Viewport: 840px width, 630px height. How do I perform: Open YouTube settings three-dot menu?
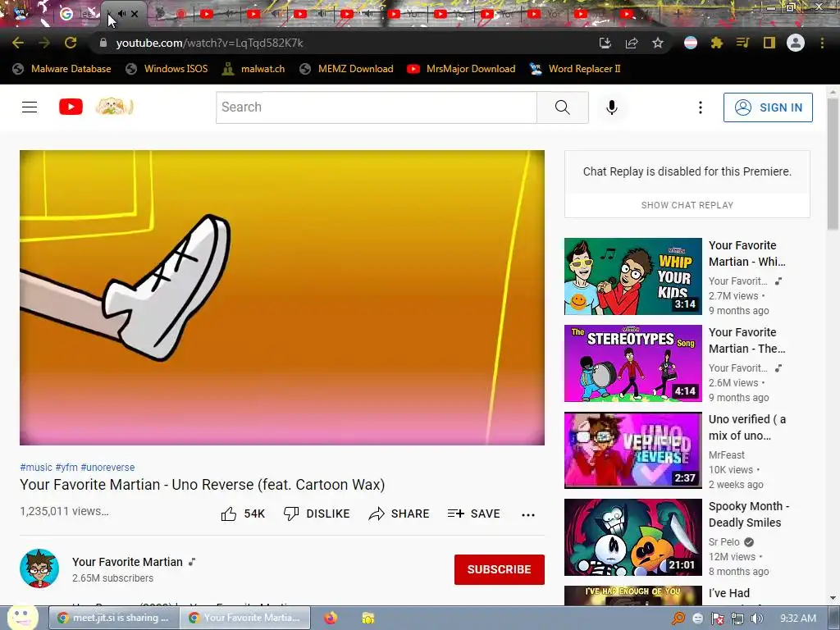click(700, 107)
